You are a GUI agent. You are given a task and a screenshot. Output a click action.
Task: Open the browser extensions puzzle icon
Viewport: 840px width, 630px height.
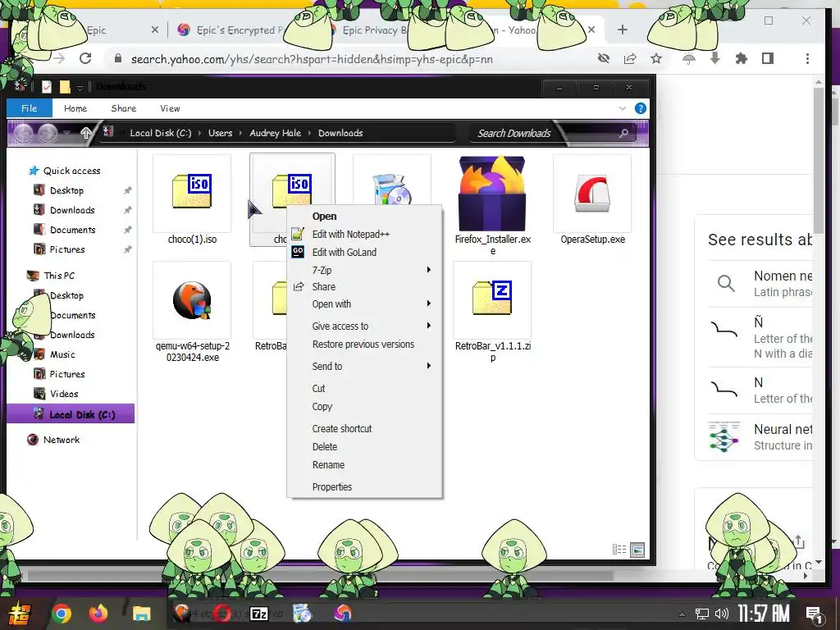742,58
